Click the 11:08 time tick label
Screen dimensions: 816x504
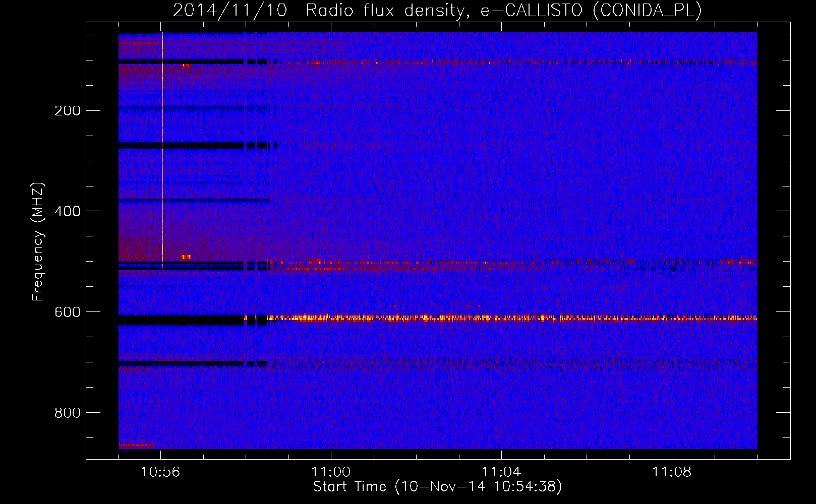point(672,472)
